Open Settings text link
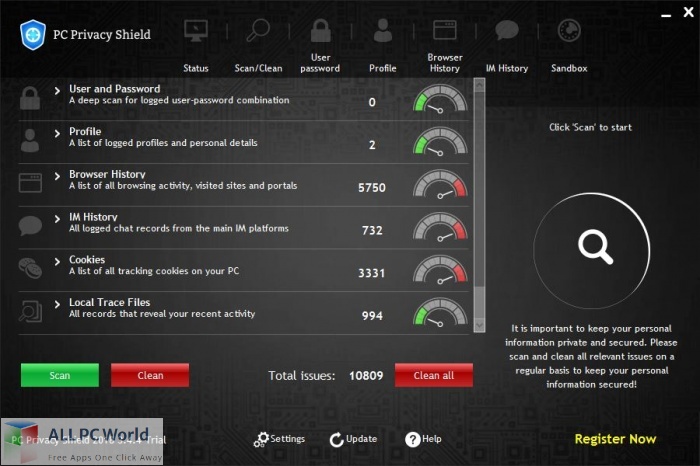This screenshot has height=466, width=700. pyautogui.click(x=288, y=439)
